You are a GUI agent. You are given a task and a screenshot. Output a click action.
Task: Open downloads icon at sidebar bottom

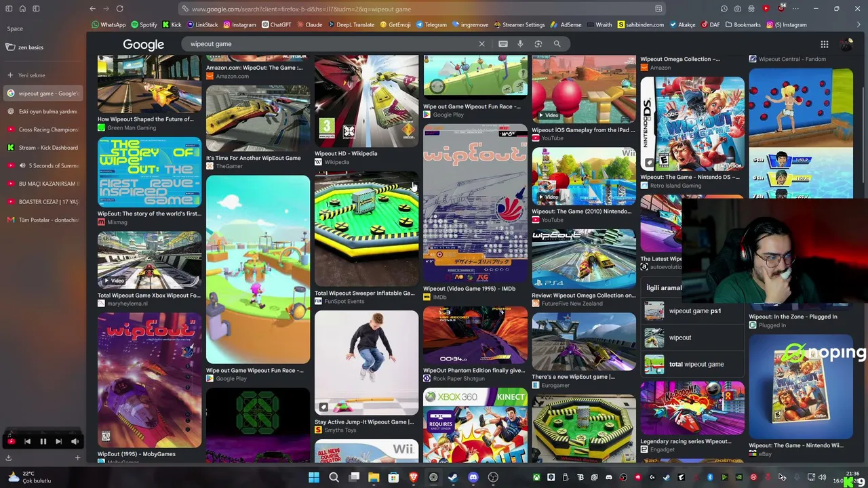click(x=9, y=459)
